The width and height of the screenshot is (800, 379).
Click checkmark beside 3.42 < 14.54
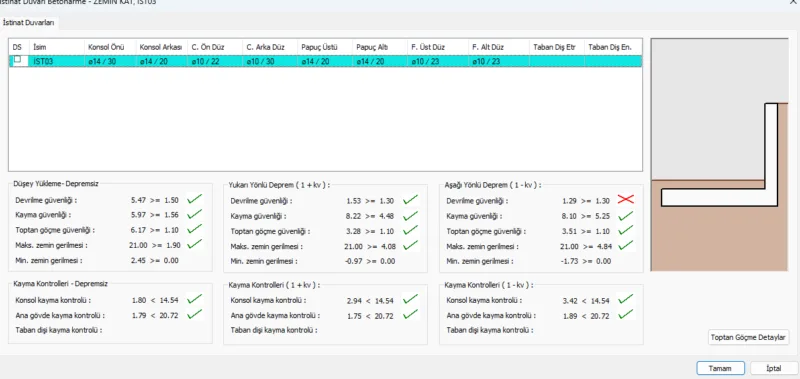pyautogui.click(x=626, y=299)
